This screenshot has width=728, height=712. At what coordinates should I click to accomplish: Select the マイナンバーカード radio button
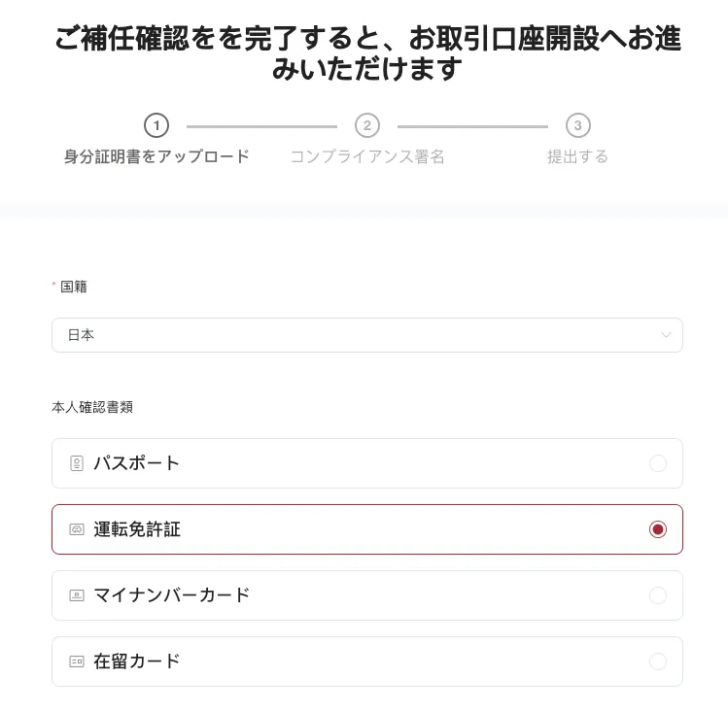click(x=658, y=595)
